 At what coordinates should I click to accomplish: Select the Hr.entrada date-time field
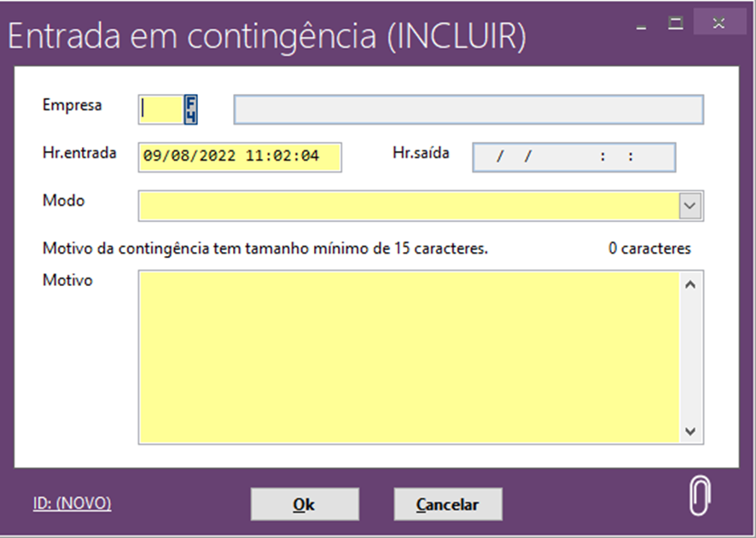239,157
